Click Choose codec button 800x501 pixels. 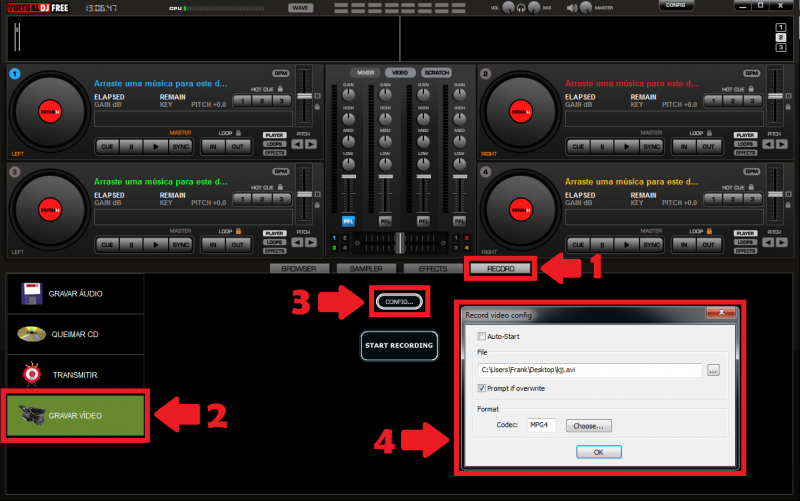[588, 425]
